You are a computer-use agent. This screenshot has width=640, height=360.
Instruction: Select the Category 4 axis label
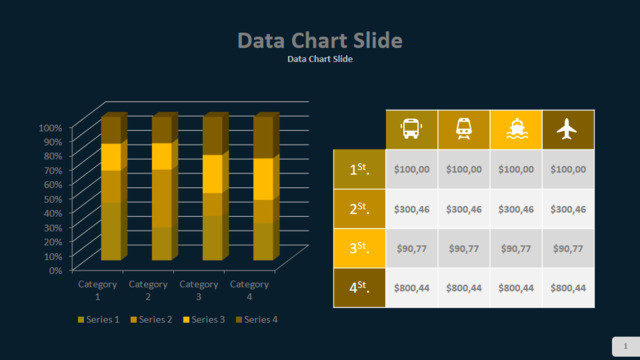tap(249, 290)
